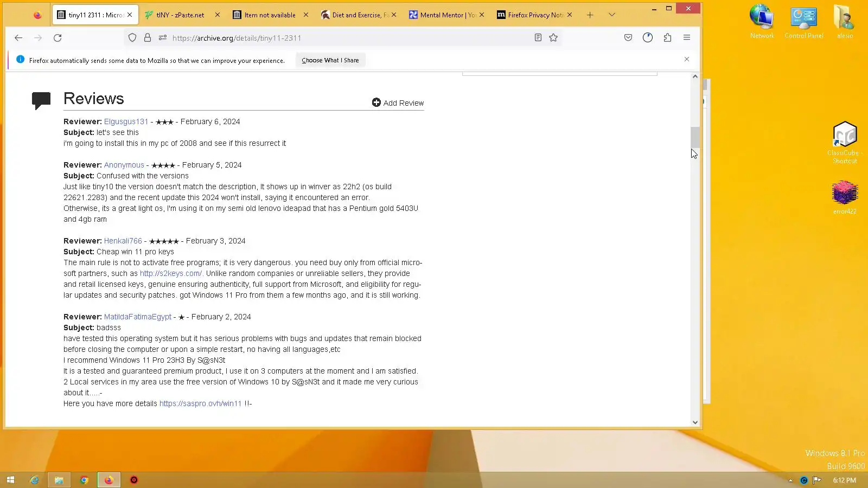Viewport: 868px width, 488px height.
Task: Switch to tINY - zPaste.net tab
Action: point(180,15)
